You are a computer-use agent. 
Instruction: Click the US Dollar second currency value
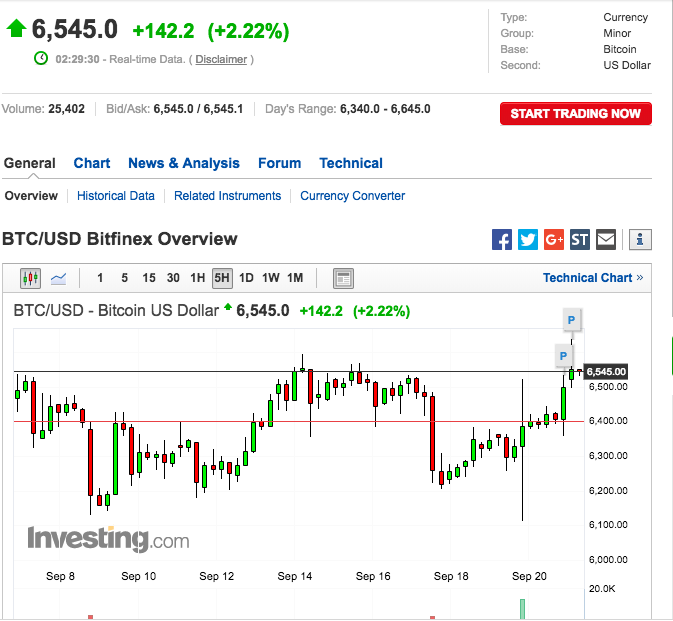click(x=627, y=66)
